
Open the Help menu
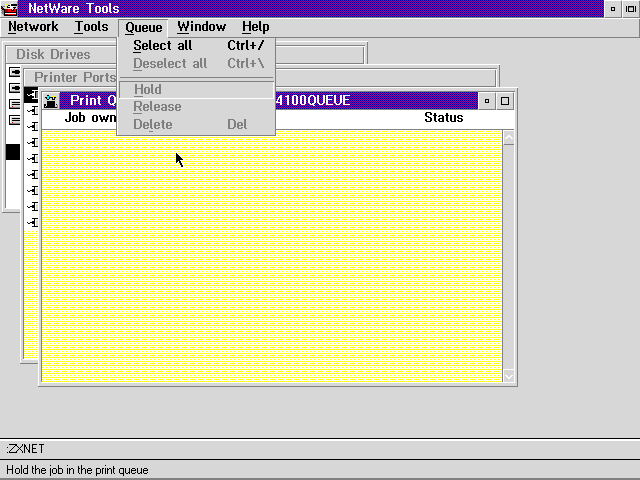(x=256, y=27)
